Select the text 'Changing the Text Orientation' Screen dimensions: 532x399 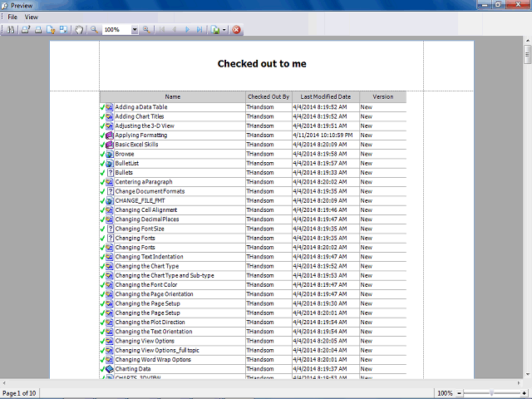pyautogui.click(x=154, y=332)
